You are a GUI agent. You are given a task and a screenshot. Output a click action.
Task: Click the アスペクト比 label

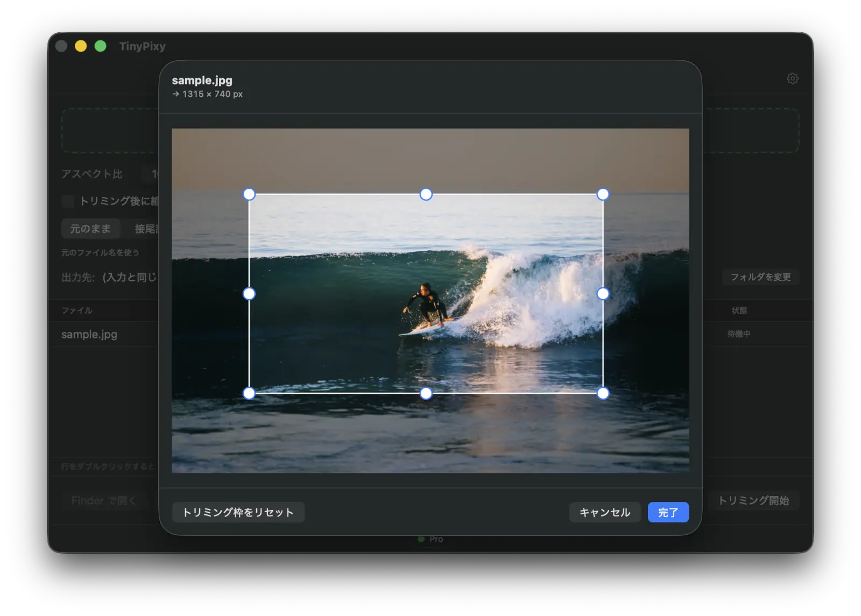[x=92, y=174]
